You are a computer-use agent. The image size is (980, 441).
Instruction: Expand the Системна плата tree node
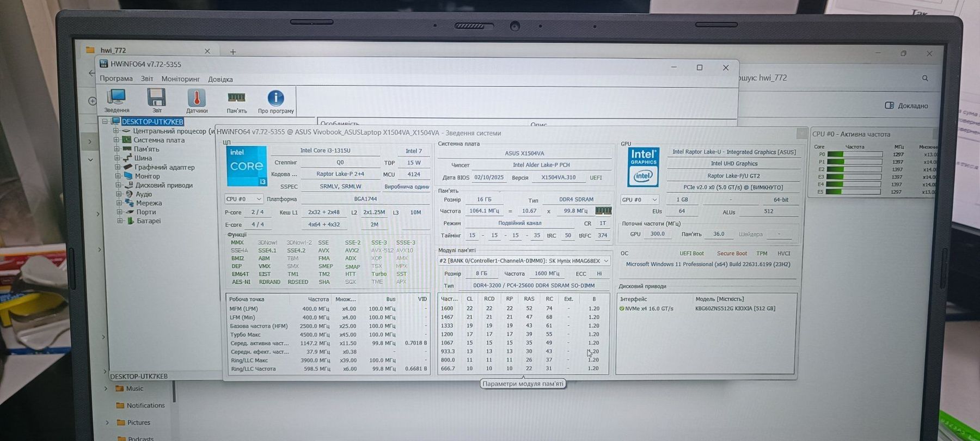(x=116, y=140)
